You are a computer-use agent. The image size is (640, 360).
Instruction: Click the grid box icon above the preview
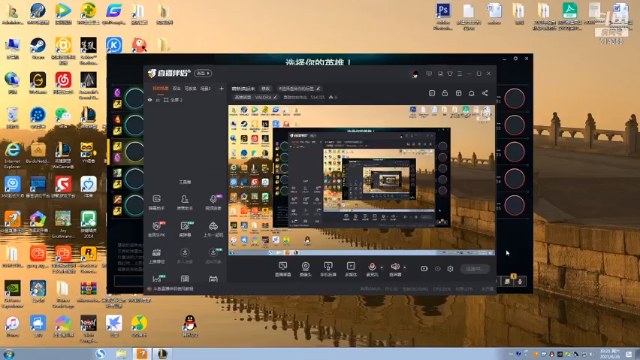[x=458, y=93]
